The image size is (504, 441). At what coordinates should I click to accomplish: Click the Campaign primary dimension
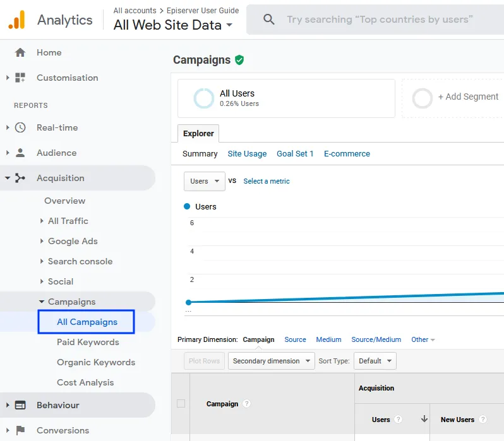point(258,339)
